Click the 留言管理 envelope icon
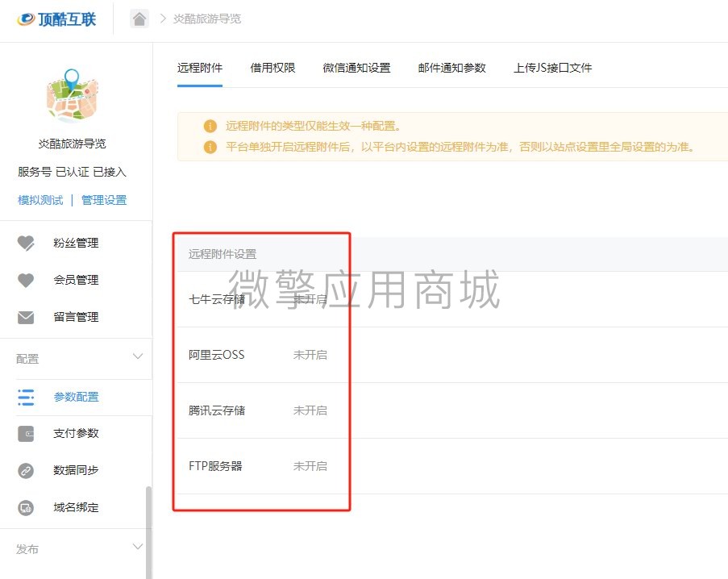The image size is (728, 579). click(x=26, y=317)
